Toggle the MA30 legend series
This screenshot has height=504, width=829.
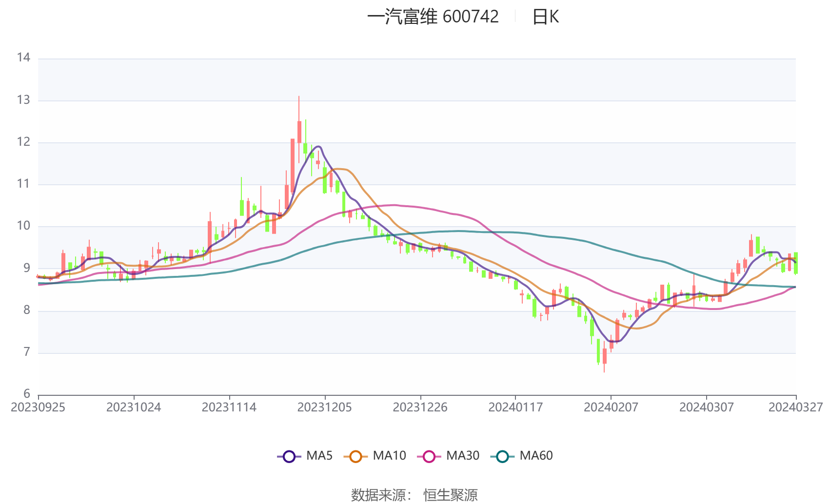[448, 456]
